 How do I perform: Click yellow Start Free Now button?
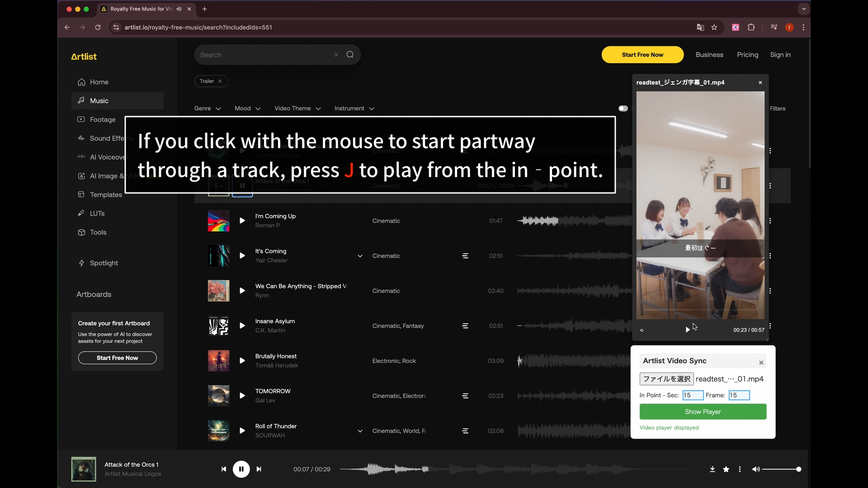pos(642,55)
